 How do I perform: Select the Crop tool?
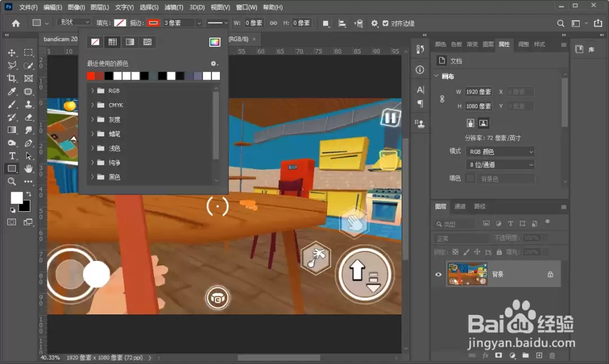point(12,78)
